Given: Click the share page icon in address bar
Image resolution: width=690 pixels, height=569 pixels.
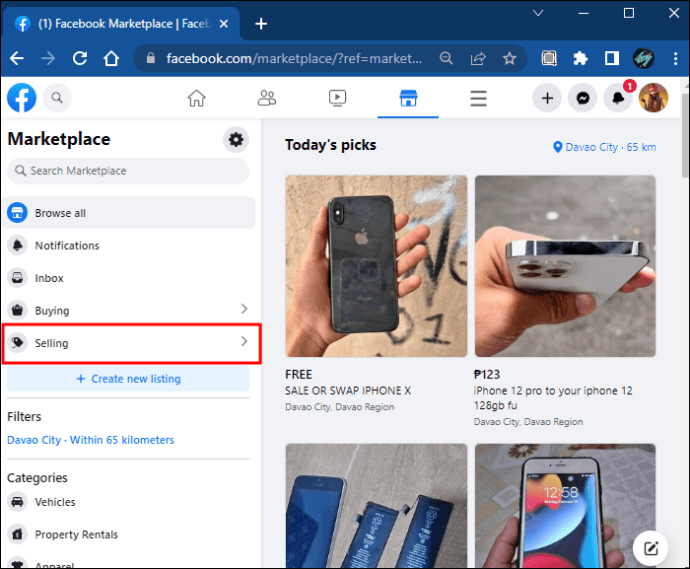Looking at the screenshot, I should pos(478,58).
